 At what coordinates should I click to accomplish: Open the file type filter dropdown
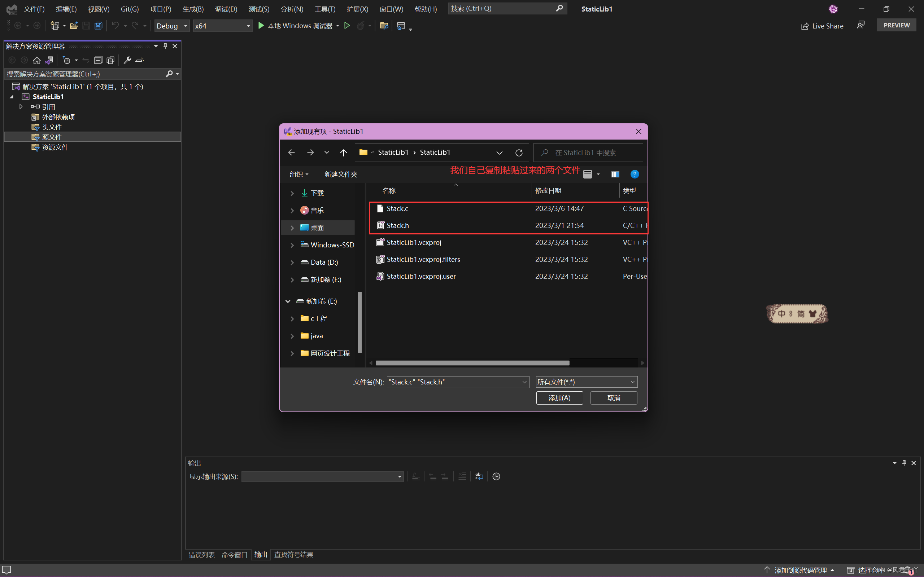click(x=586, y=382)
